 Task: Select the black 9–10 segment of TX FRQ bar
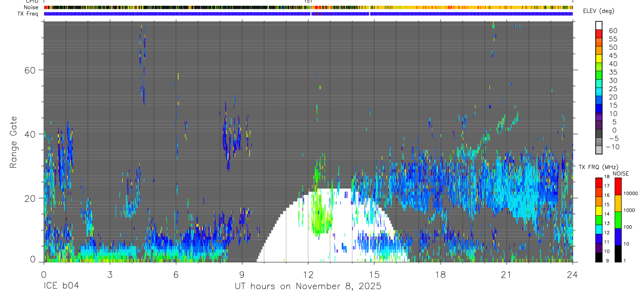[x=599, y=257]
